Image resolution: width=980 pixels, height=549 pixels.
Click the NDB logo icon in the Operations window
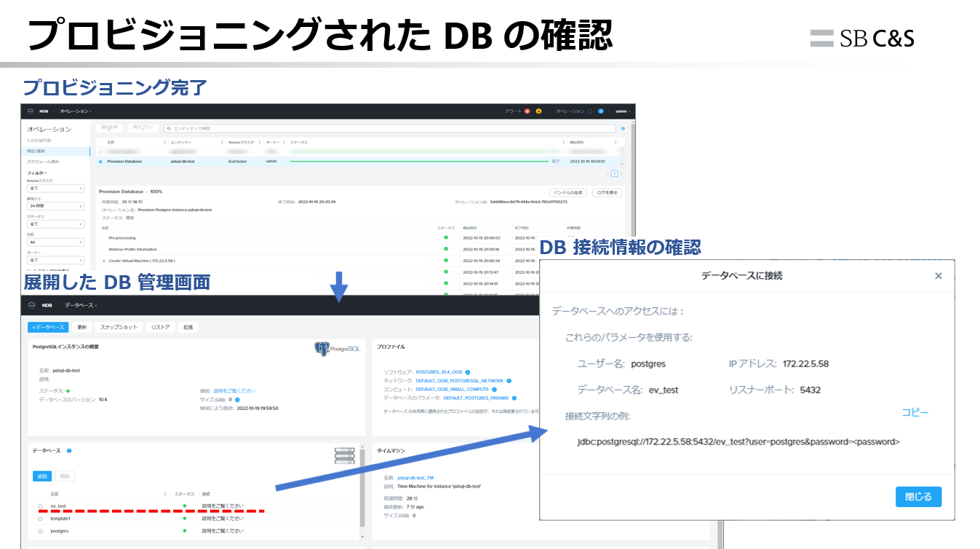(x=31, y=111)
